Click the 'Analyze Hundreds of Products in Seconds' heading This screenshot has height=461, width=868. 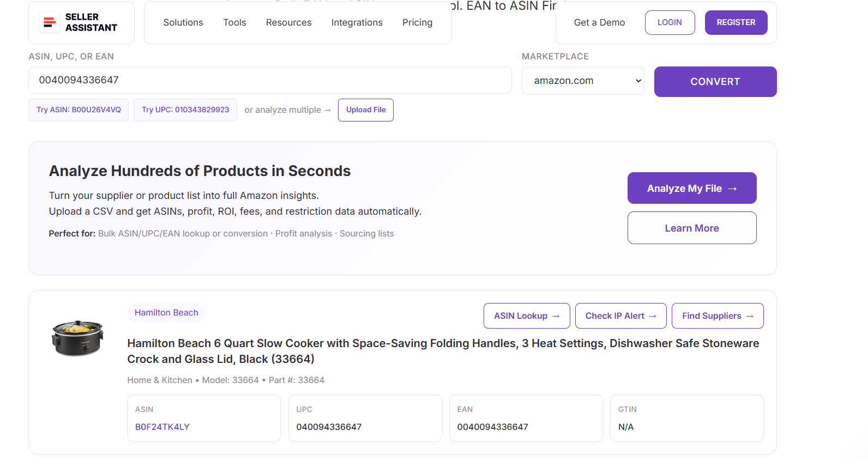(x=200, y=171)
